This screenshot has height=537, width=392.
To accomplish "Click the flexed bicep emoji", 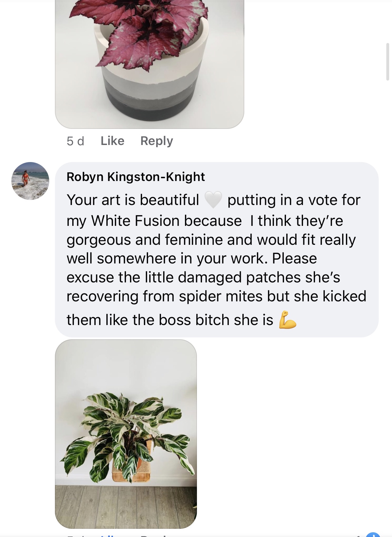I will [287, 320].
